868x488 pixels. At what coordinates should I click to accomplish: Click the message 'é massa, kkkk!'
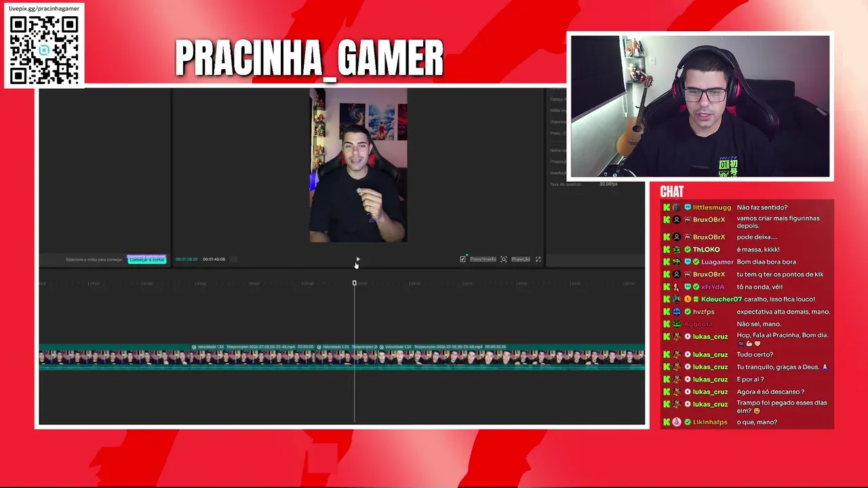click(x=758, y=249)
